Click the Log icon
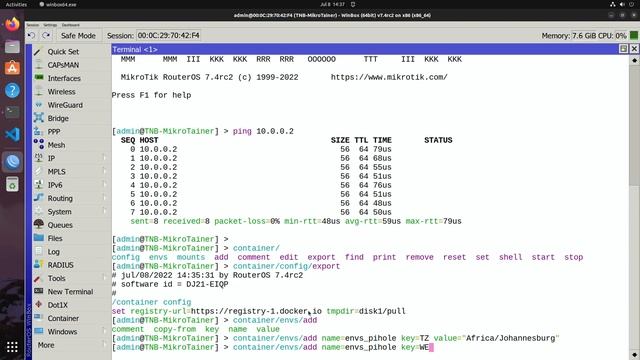 (x=38, y=251)
